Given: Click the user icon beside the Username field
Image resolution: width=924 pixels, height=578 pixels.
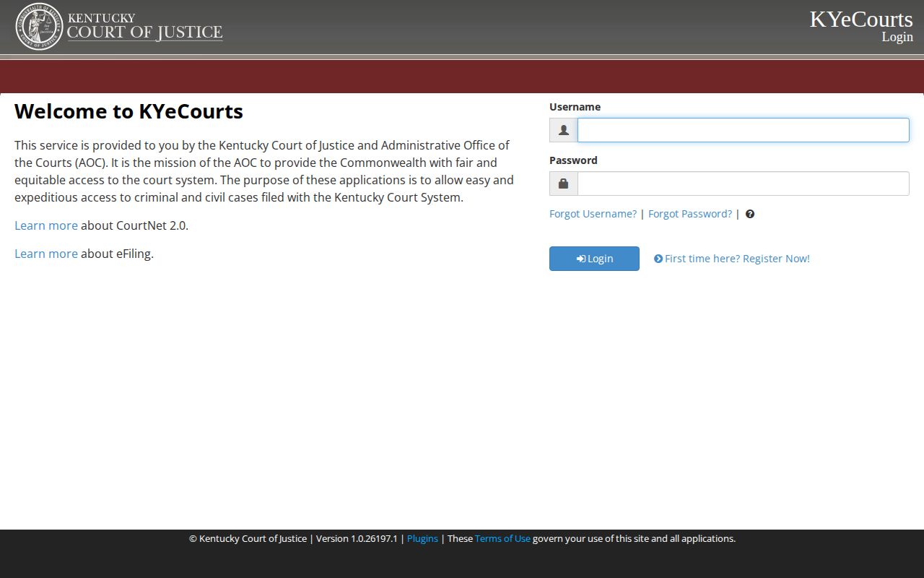Looking at the screenshot, I should pos(564,130).
